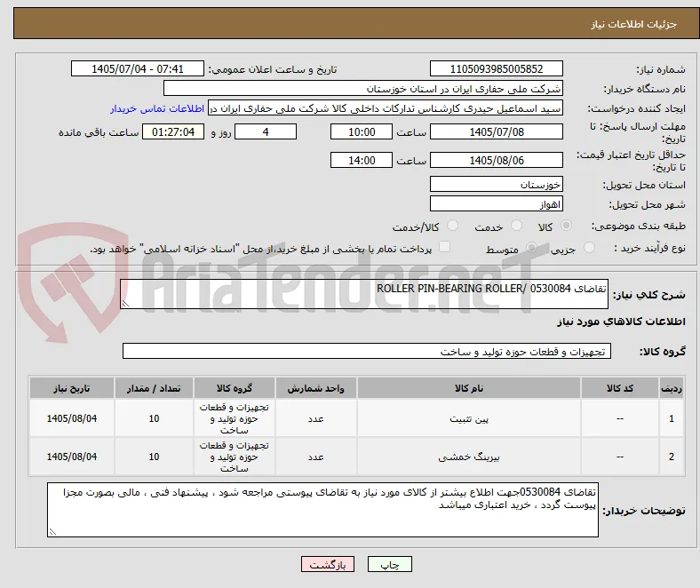Click quantity 10 in پین تثبیت row

[x=154, y=418]
